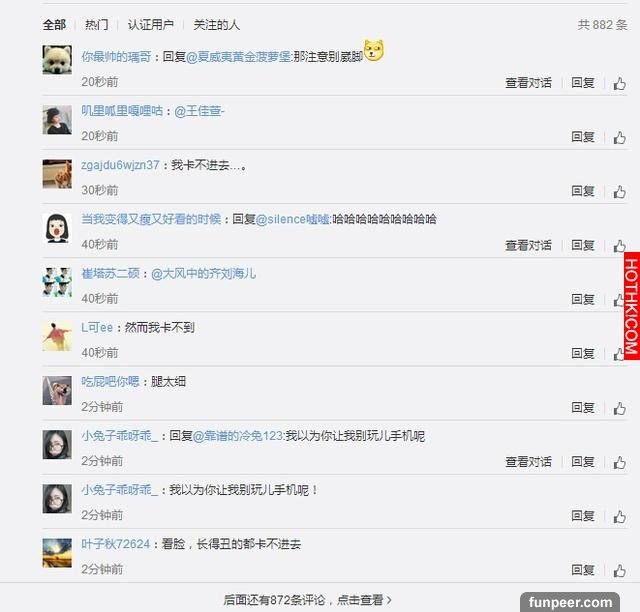Like the comment mentioning @王佳萱-
640x612 pixels.
coord(619,137)
